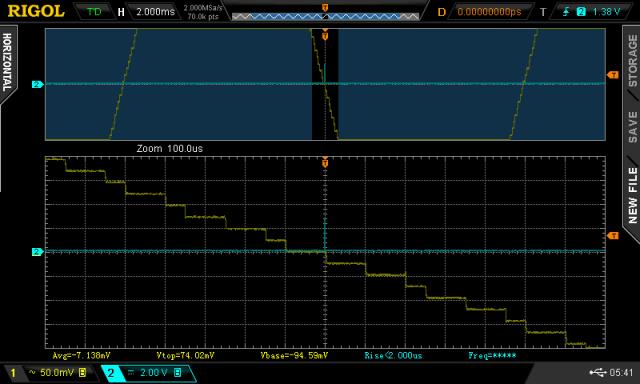Viewport: 640px width, 384px height.
Task: Click the waveform memory position bar
Action: pyautogui.click(x=325, y=16)
